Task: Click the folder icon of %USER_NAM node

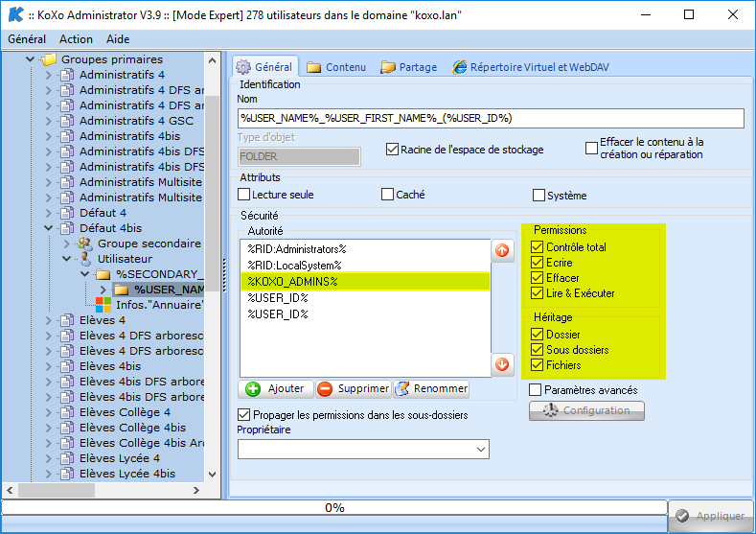Action: click(x=121, y=290)
